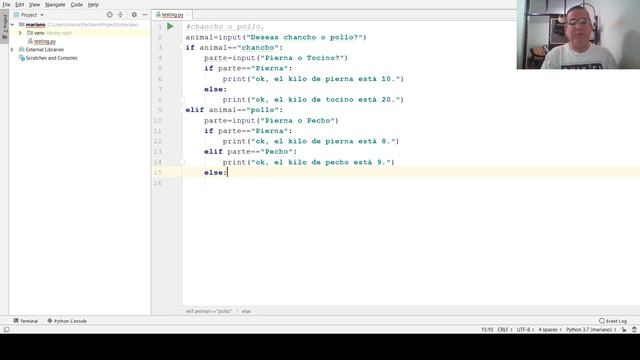
Task: Hide the Project panel with minus icon
Action: tap(145, 15)
